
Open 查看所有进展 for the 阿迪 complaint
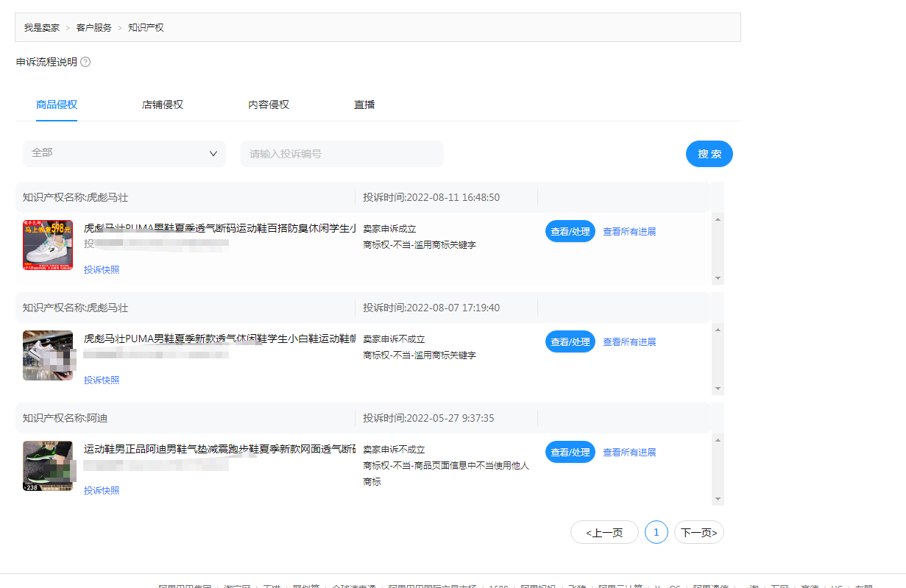click(x=629, y=452)
